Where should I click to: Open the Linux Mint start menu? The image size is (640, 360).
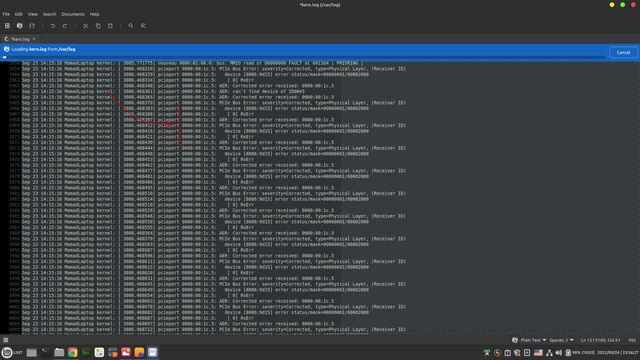12,352
